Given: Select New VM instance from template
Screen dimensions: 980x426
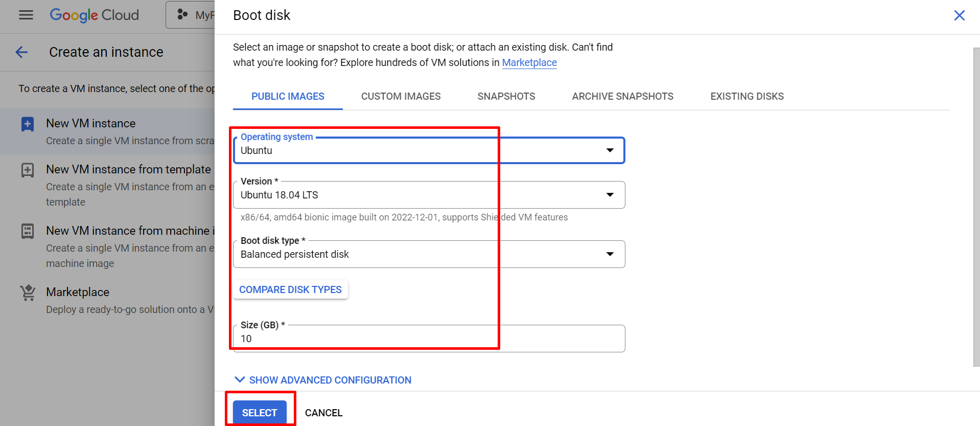Looking at the screenshot, I should pyautogui.click(x=107, y=185).
